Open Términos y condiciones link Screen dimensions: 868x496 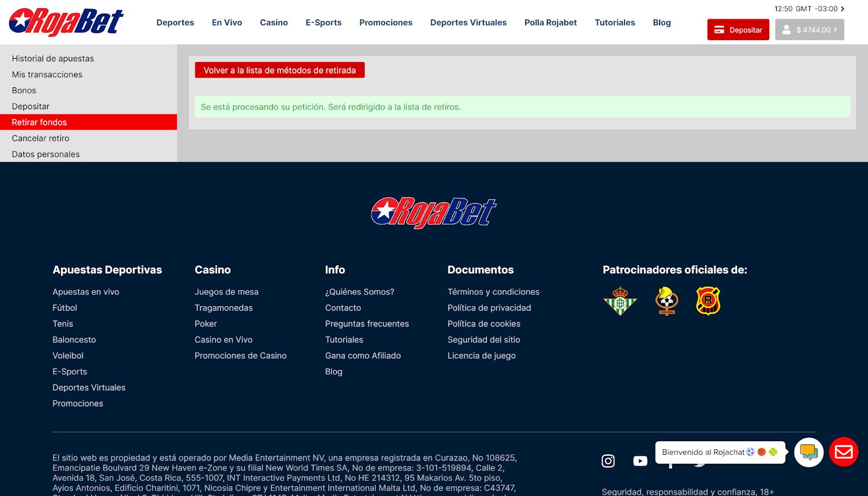[x=493, y=292]
